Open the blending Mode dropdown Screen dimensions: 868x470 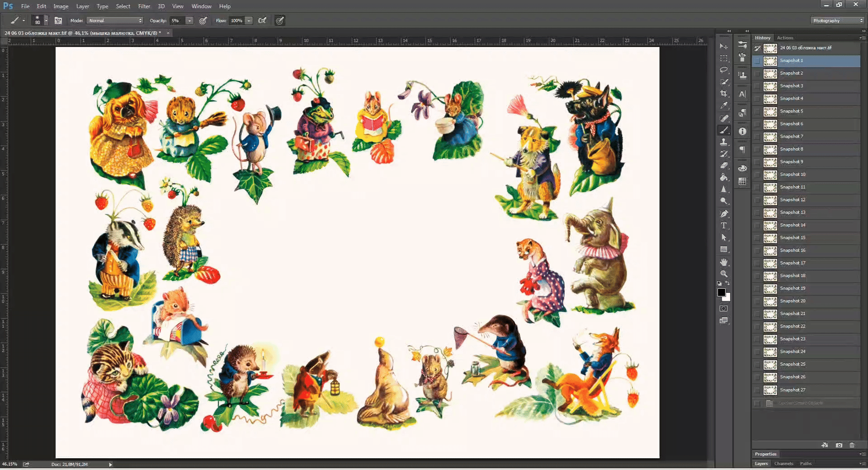click(115, 21)
